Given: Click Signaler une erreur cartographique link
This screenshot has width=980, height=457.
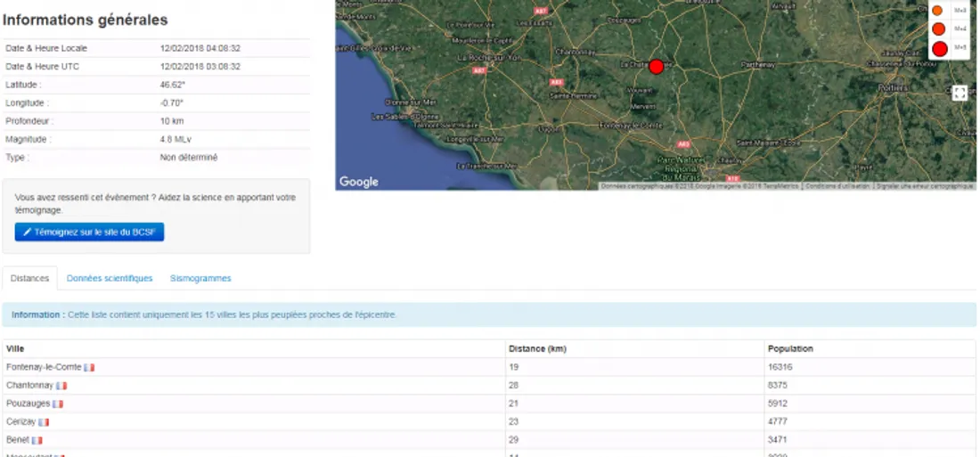Looking at the screenshot, I should (x=925, y=186).
